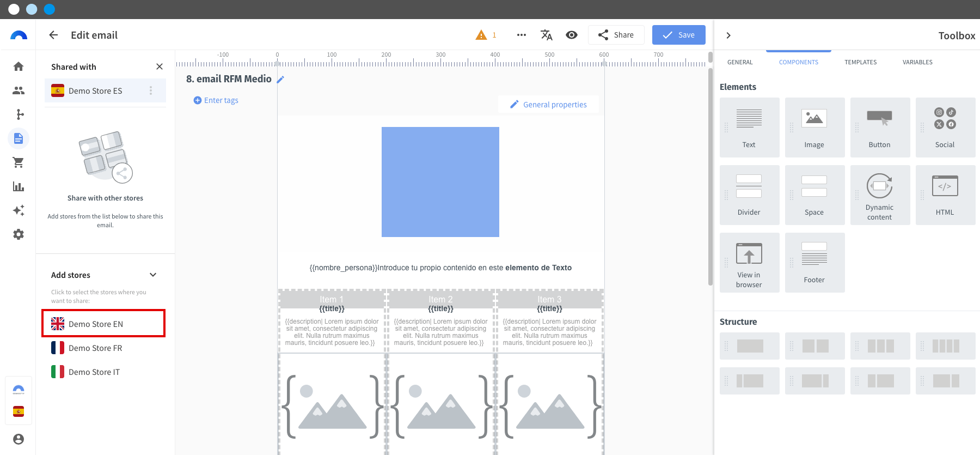The image size is (980, 455).
Task: Click the translate language icon
Action: [x=546, y=35]
